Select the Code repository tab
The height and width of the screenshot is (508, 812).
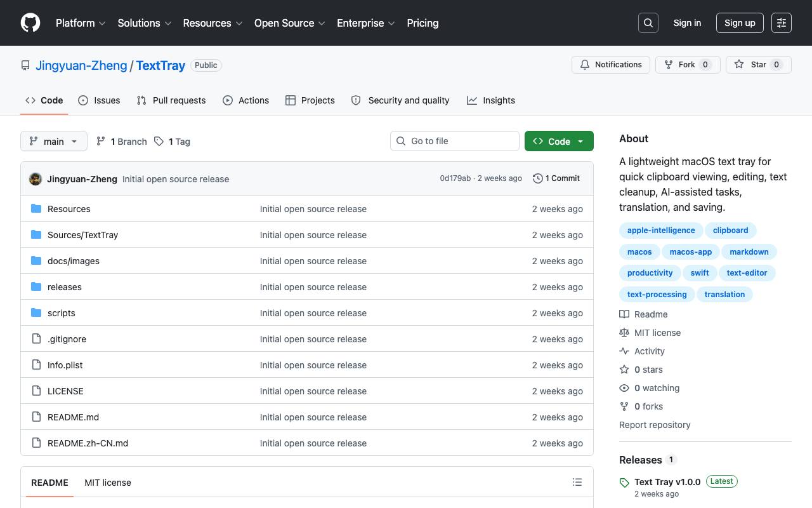(x=44, y=100)
